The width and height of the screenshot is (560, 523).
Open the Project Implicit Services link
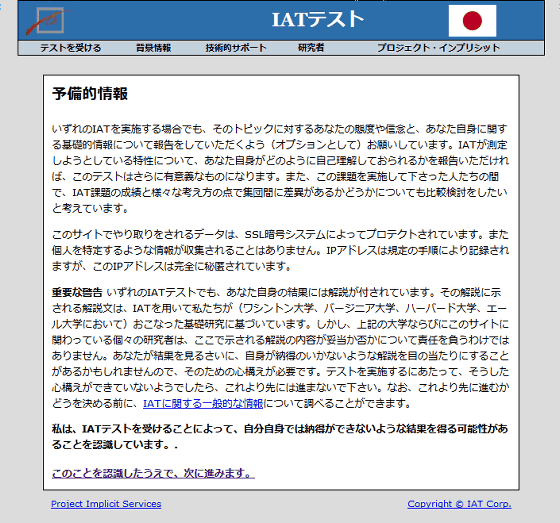[106, 504]
